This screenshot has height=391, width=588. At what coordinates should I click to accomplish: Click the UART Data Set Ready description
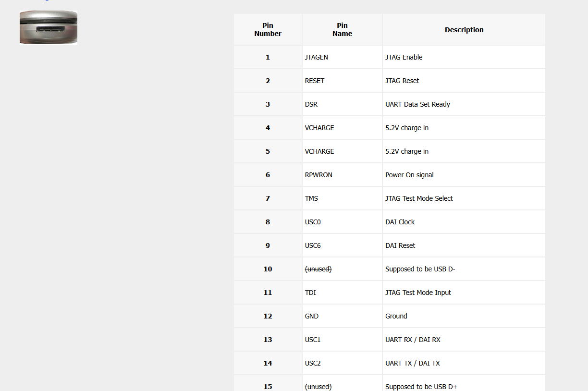point(417,104)
